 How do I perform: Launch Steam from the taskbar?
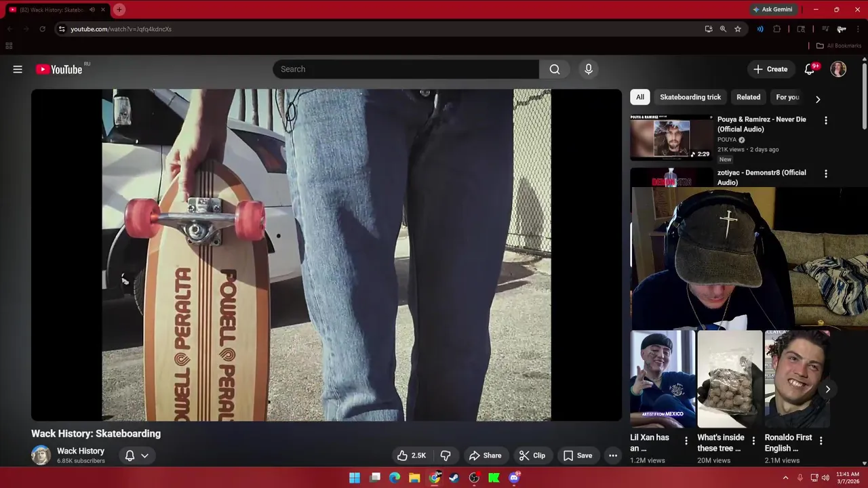pos(454,478)
